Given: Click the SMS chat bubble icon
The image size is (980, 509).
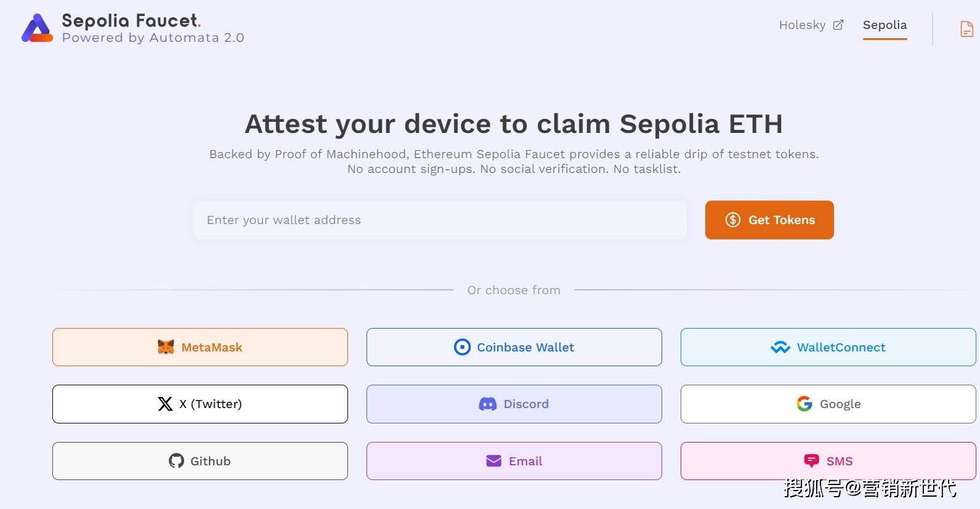Looking at the screenshot, I should coord(811,461).
